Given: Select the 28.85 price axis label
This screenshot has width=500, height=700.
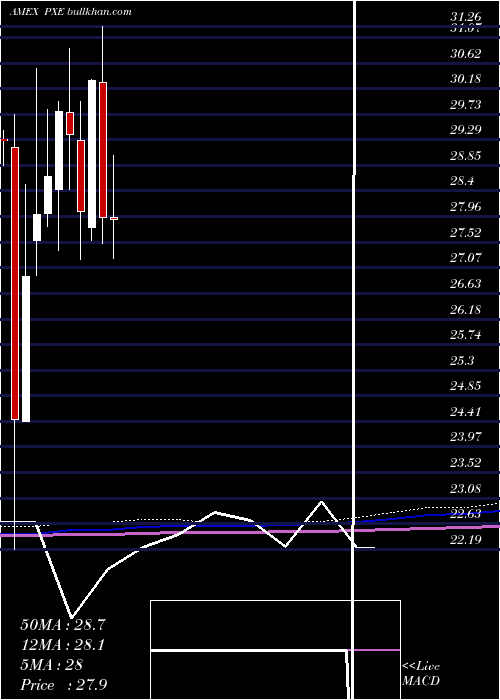Looking at the screenshot, I should [466, 156].
